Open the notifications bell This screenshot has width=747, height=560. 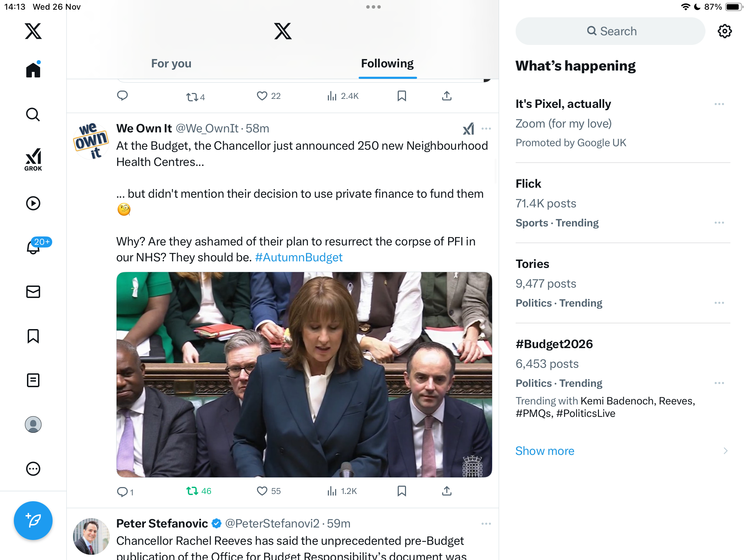33,247
